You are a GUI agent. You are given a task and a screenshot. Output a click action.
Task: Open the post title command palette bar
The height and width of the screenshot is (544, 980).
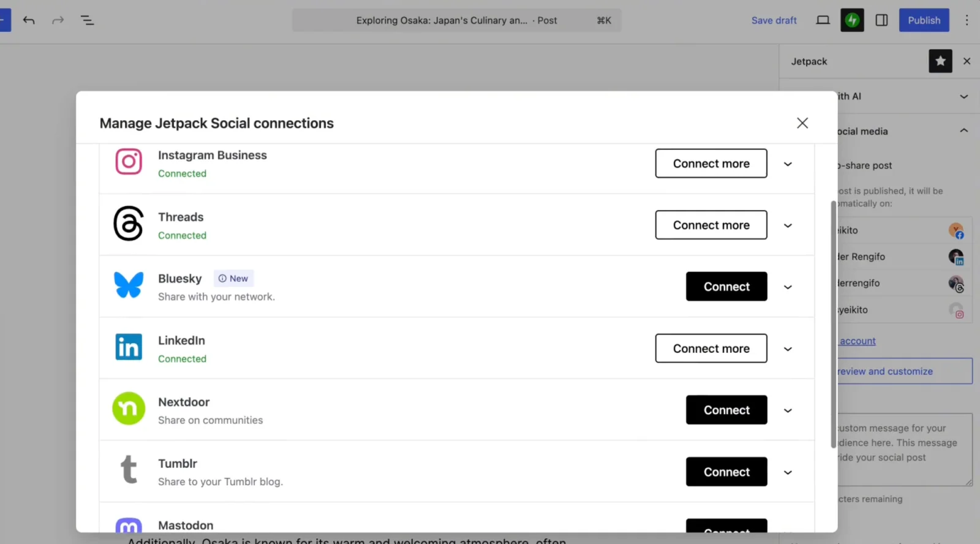[456, 20]
